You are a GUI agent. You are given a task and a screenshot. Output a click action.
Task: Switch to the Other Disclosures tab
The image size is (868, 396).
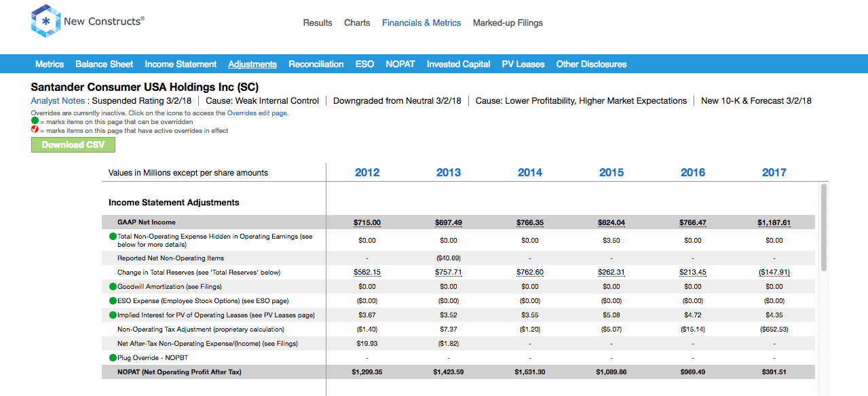[x=592, y=64]
